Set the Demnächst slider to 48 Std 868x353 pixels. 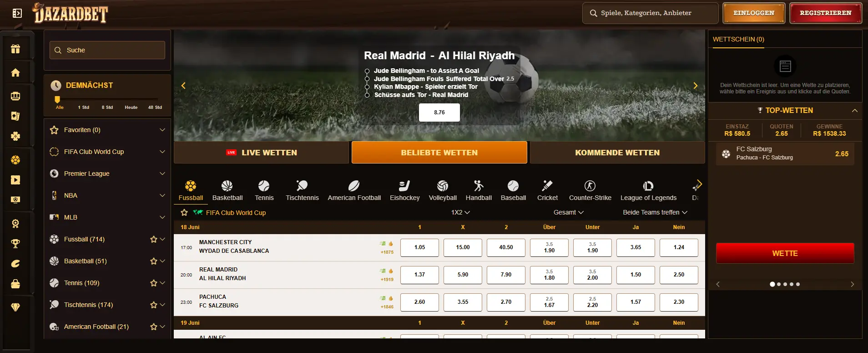[x=155, y=107]
